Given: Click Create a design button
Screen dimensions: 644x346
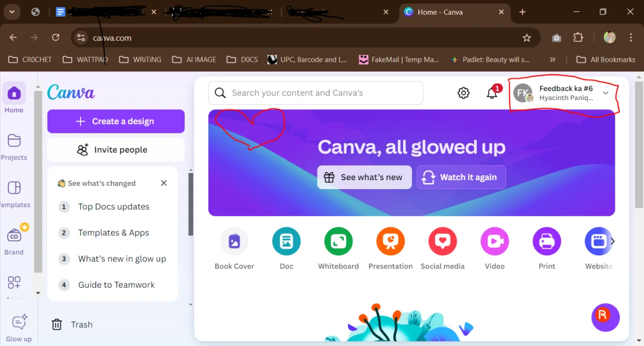Looking at the screenshot, I should 116,121.
